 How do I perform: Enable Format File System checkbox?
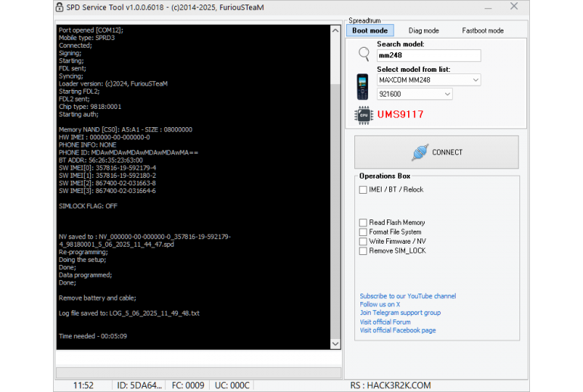(x=363, y=232)
